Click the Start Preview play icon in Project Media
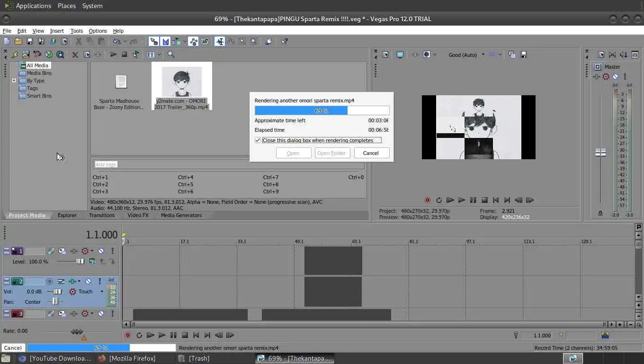Image resolution: width=644 pixels, height=364 pixels. coord(113,55)
